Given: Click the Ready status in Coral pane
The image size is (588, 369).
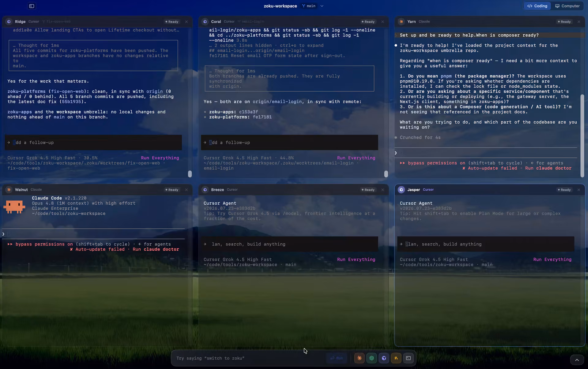Looking at the screenshot, I should [x=368, y=22].
